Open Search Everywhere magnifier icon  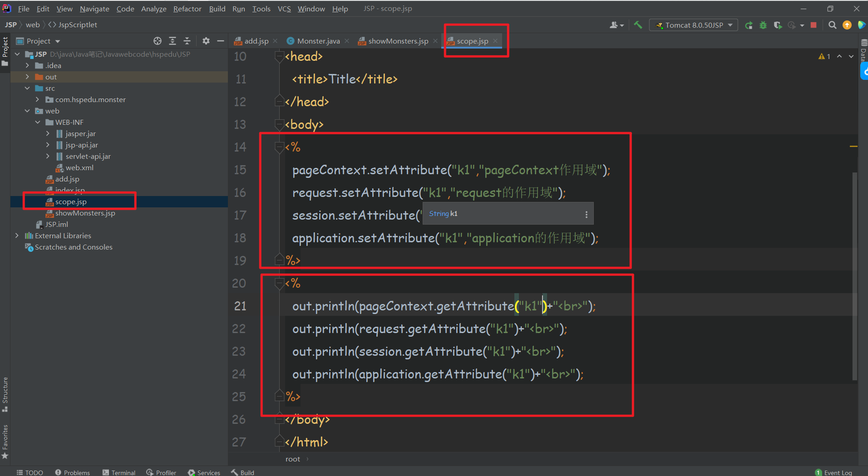pos(832,25)
